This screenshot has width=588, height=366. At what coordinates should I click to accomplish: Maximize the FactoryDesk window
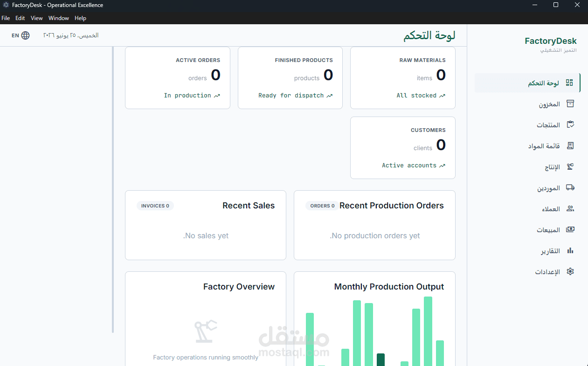pyautogui.click(x=556, y=5)
